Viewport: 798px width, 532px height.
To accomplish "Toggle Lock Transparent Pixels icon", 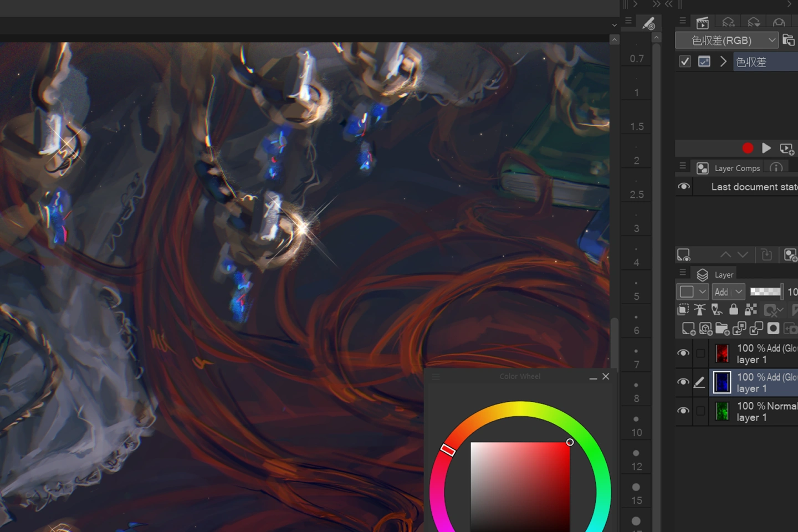I will (751, 309).
